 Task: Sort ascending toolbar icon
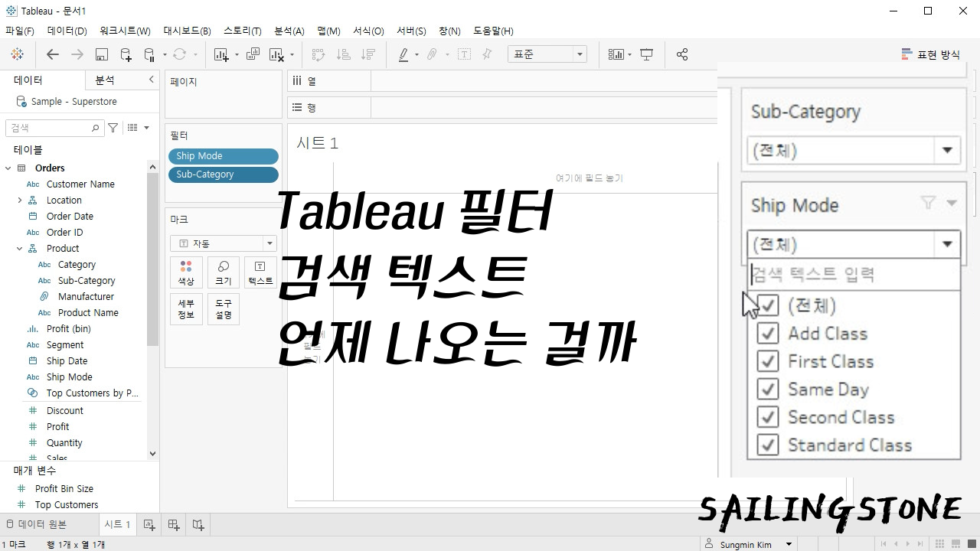[344, 54]
